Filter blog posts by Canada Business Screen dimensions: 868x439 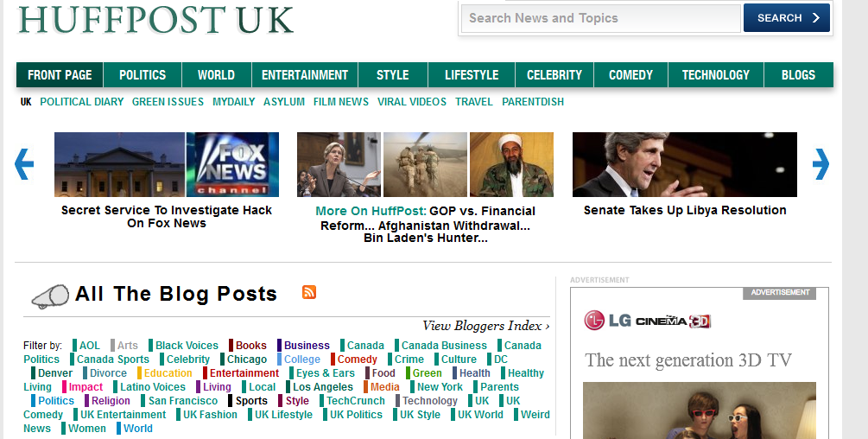click(x=444, y=346)
